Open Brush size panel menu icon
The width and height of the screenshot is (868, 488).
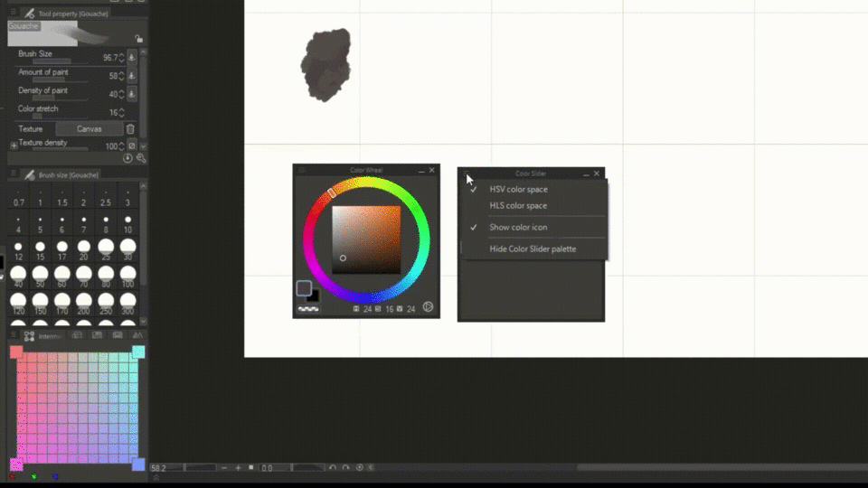click(14, 174)
